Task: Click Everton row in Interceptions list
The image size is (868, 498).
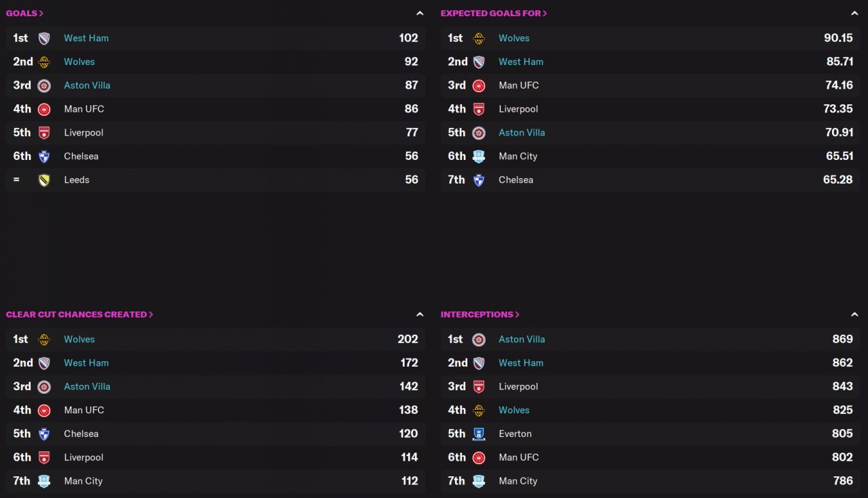Action: click(x=650, y=434)
